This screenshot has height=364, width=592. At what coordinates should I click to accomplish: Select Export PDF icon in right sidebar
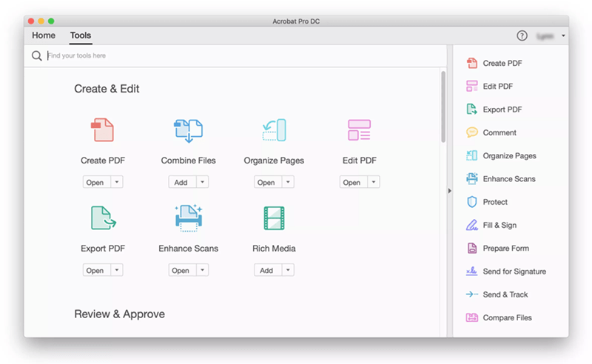pos(472,109)
